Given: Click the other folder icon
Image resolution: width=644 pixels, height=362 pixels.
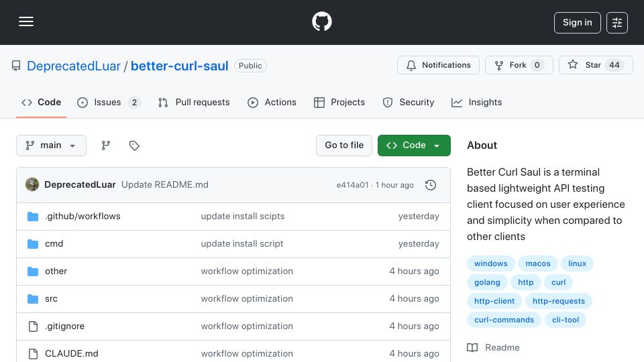Looking at the screenshot, I should [33, 271].
